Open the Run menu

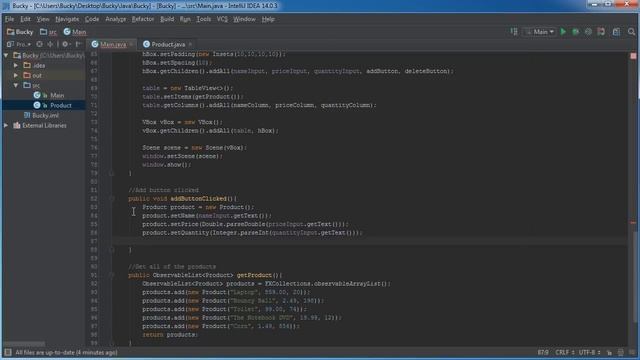click(185, 19)
